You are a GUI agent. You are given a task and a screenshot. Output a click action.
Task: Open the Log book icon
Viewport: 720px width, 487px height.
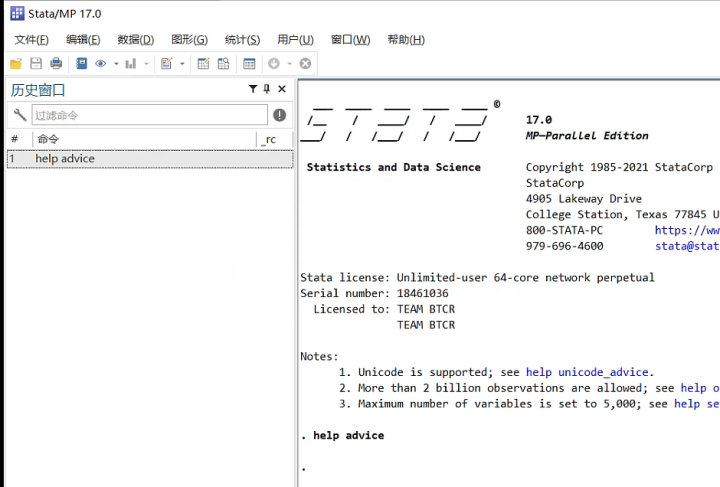click(x=82, y=64)
